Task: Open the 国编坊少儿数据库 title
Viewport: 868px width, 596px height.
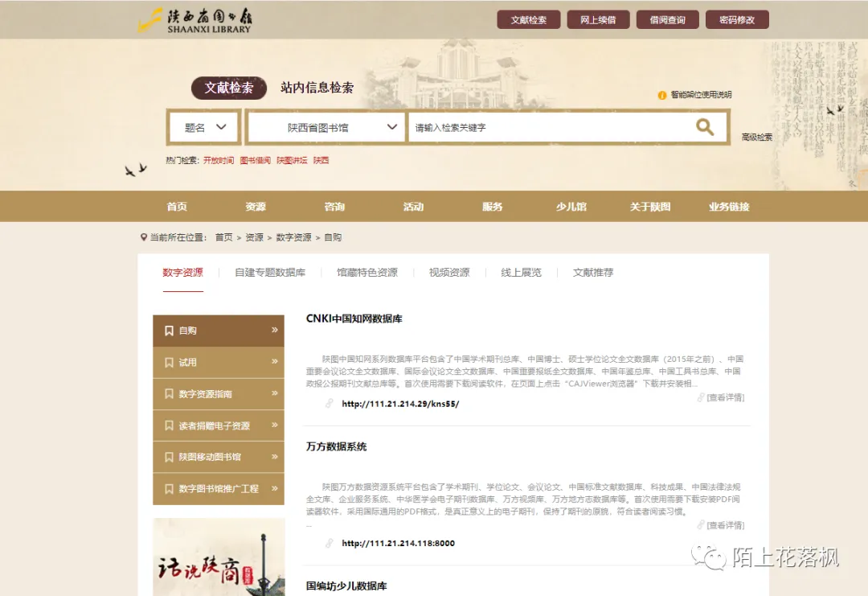Action: [x=346, y=586]
